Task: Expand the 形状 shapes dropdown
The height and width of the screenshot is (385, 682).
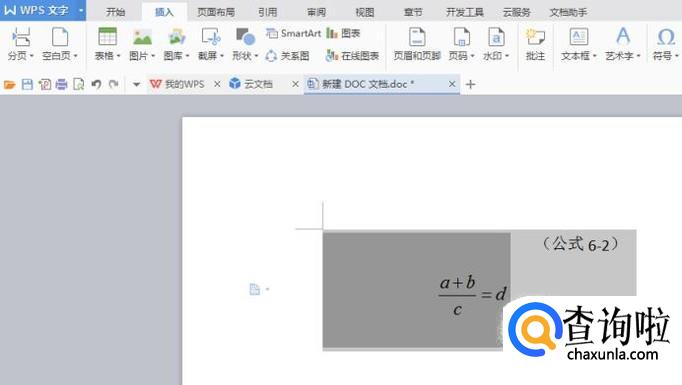Action: pyautogui.click(x=256, y=56)
